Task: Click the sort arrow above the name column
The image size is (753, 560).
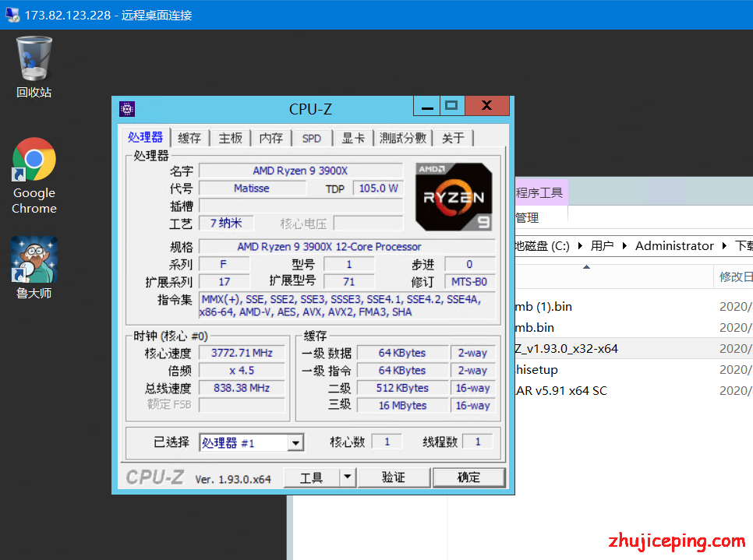Action: (x=586, y=267)
